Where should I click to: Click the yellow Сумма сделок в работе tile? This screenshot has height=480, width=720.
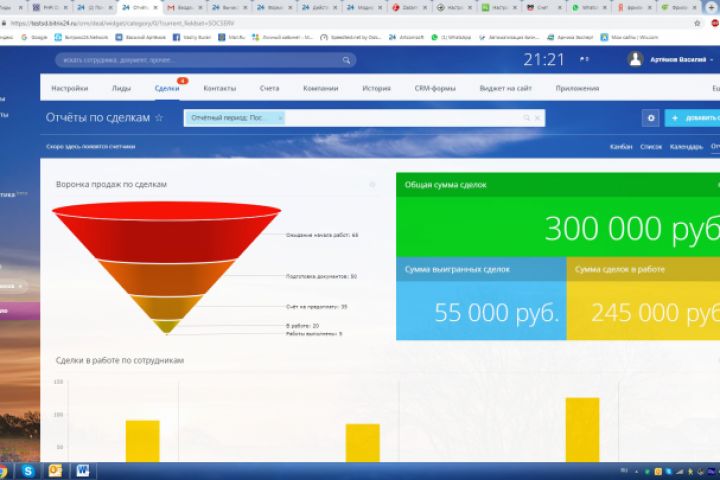pyautogui.click(x=643, y=299)
